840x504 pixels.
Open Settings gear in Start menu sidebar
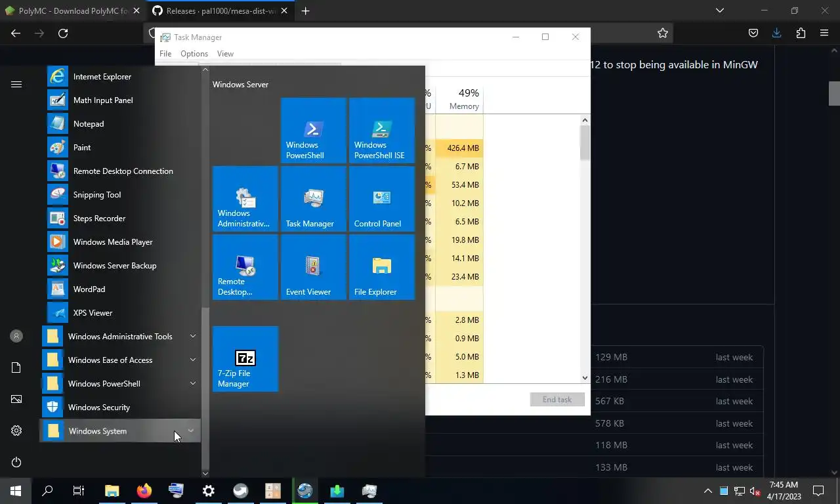tap(16, 430)
